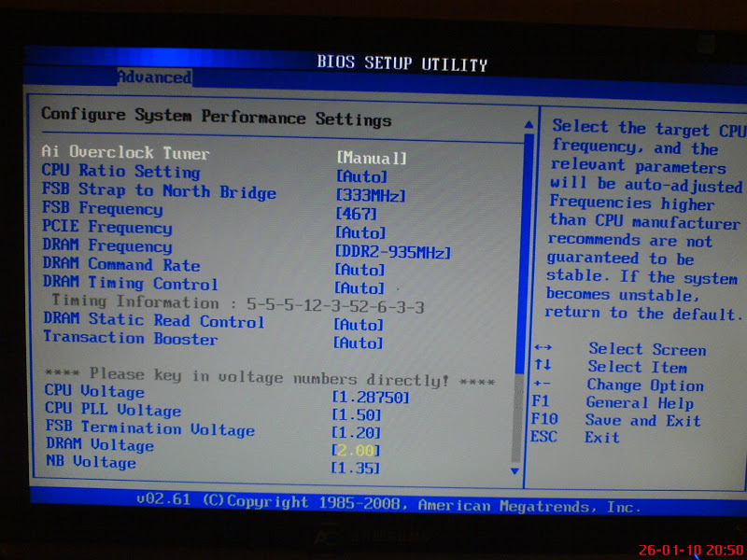Select DRAM Voltage label

[x=100, y=444]
